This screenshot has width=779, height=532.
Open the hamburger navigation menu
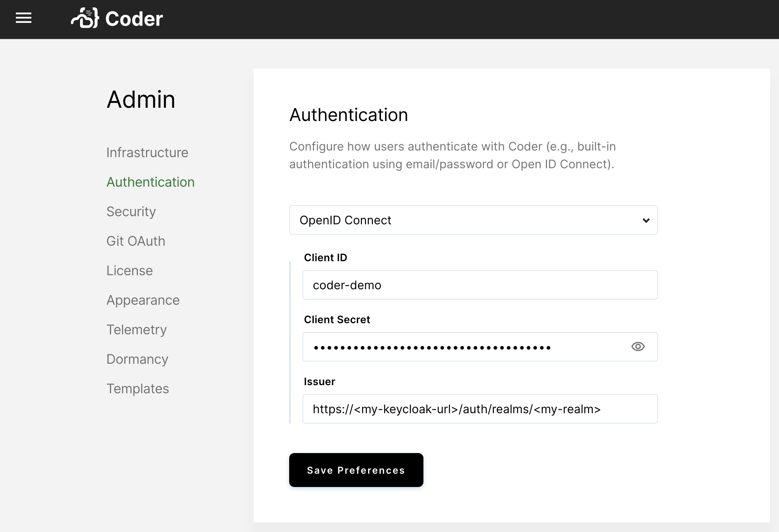(24, 18)
